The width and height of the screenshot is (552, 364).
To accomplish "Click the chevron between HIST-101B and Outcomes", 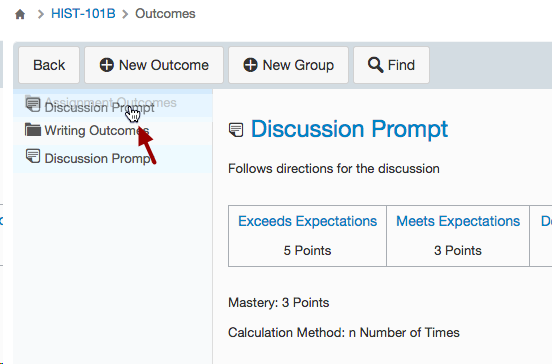I will pyautogui.click(x=125, y=14).
